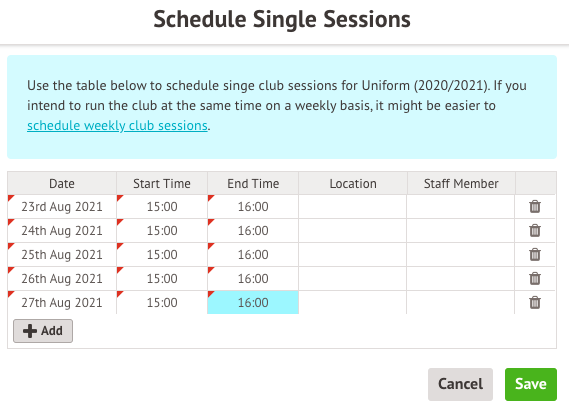Click trash icon for 26th Aug 2021
The height and width of the screenshot is (410, 569).
pyautogui.click(x=535, y=278)
